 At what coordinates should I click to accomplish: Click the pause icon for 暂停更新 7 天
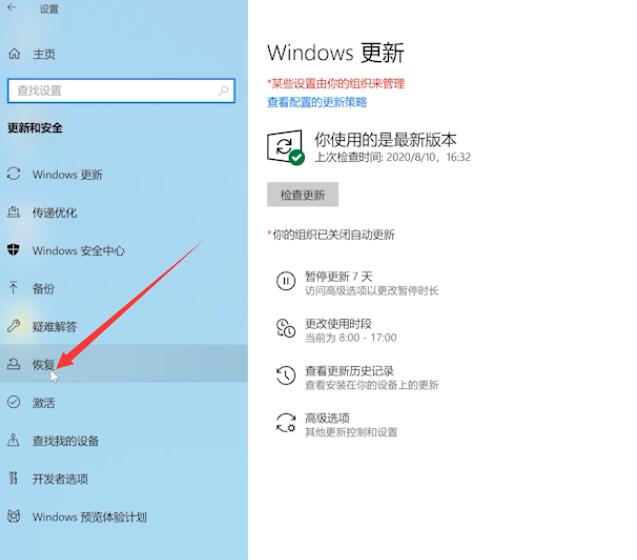point(286,281)
